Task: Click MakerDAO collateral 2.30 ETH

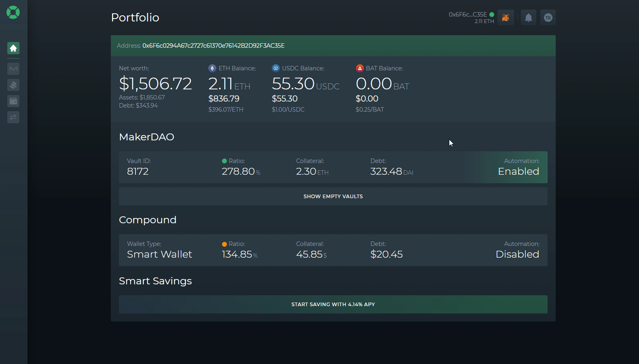Action: (x=312, y=171)
